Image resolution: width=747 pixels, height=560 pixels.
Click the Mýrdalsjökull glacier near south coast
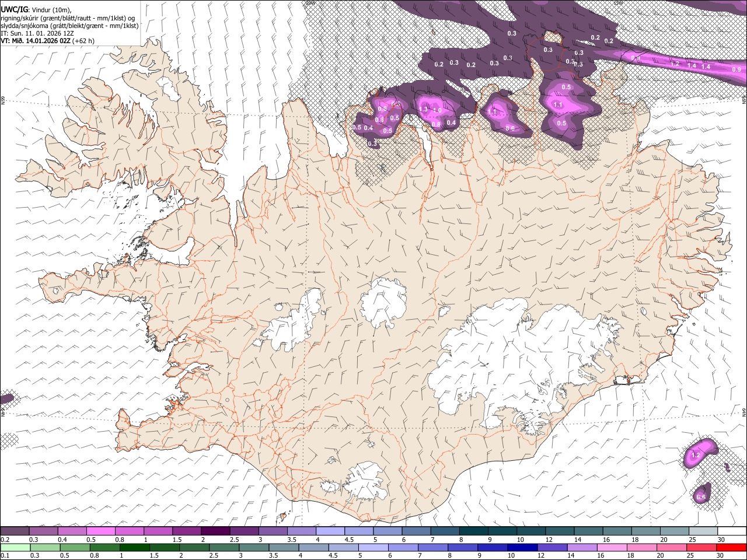click(365, 481)
